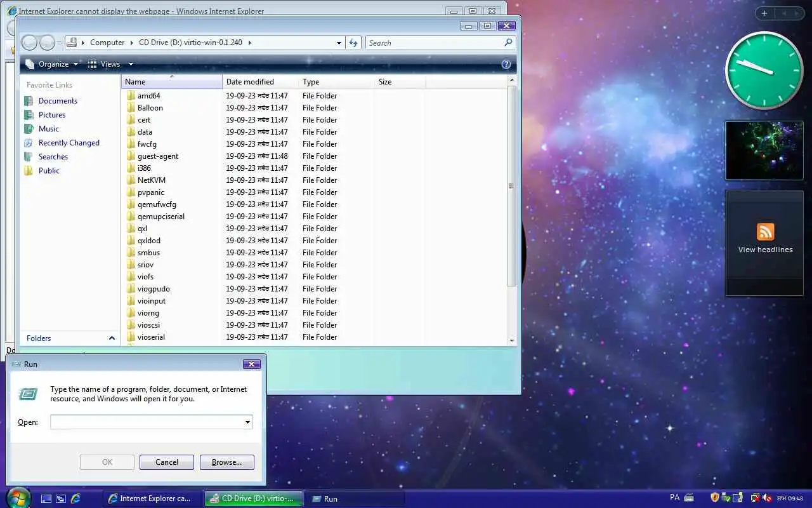Image resolution: width=812 pixels, height=508 pixels.
Task: Click the taskbar clock showing 09:48
Action: coord(790,498)
